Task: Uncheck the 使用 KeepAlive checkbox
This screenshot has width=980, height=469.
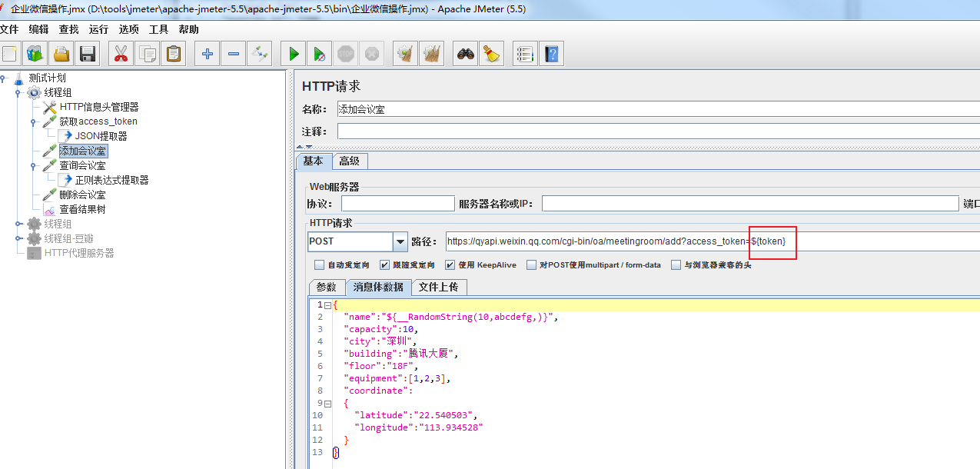Action: [450, 265]
